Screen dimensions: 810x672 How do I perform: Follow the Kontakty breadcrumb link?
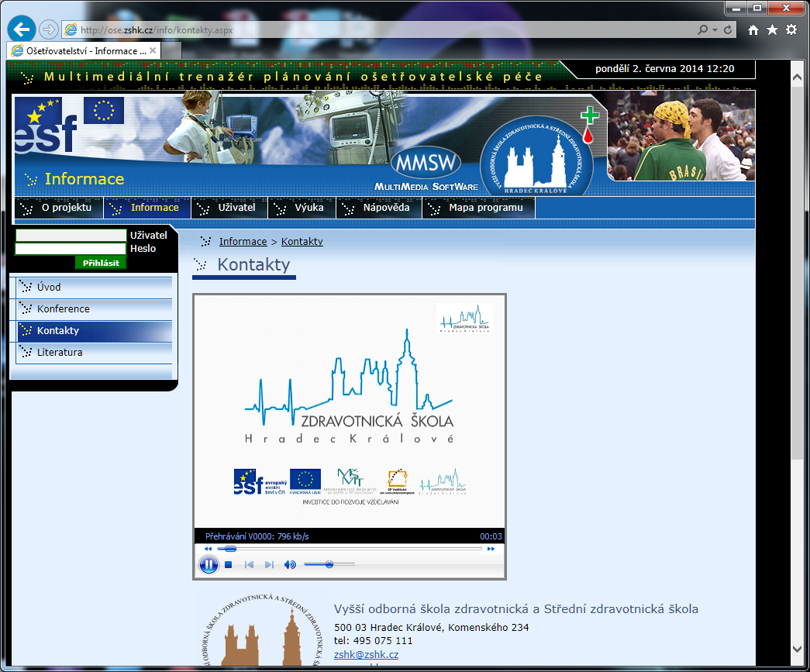(x=302, y=241)
